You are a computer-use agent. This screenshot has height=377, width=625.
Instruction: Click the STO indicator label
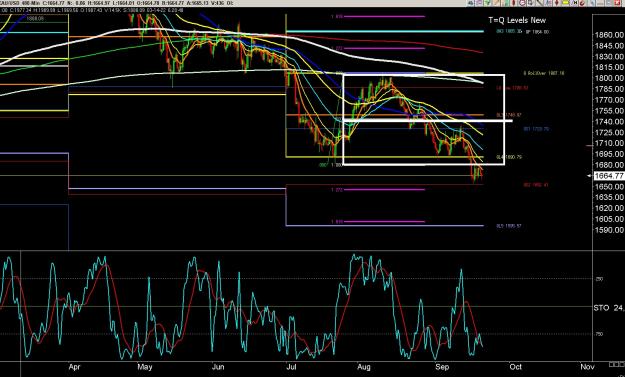(601, 308)
